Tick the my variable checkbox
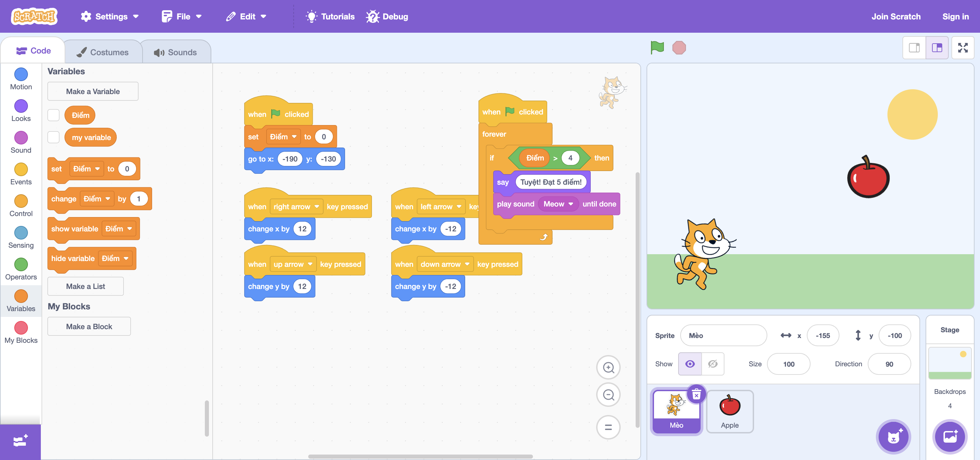The height and width of the screenshot is (460, 980). [54, 137]
